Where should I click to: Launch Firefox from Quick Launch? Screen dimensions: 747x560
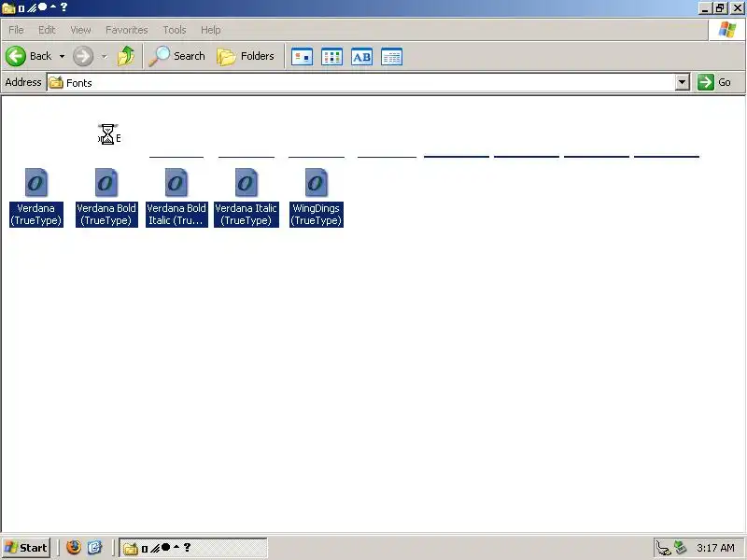coord(74,548)
